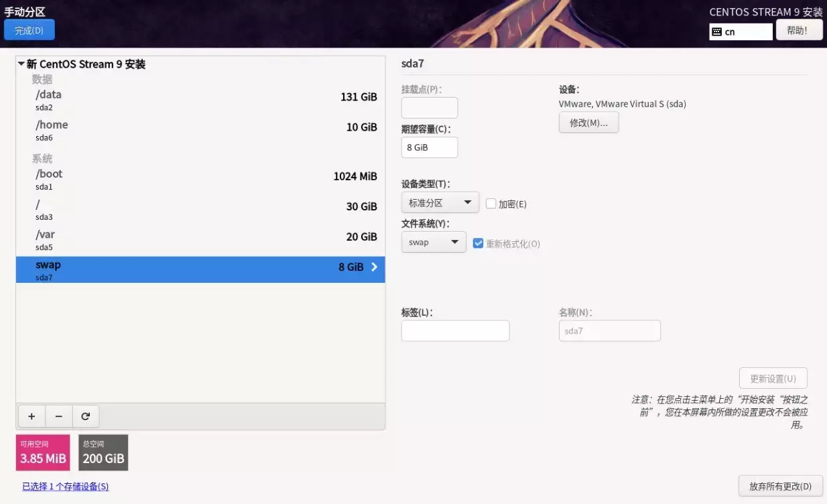Open the swap file system dropdown
The image size is (827, 504).
coord(434,242)
